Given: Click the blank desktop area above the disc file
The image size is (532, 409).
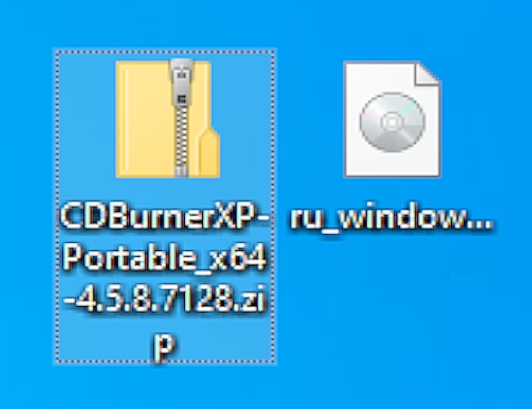Looking at the screenshot, I should pos(392,29).
